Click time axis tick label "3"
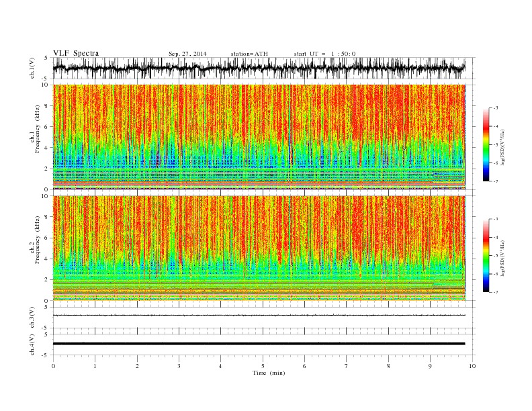The height and width of the screenshot is (411, 532). pos(179,366)
